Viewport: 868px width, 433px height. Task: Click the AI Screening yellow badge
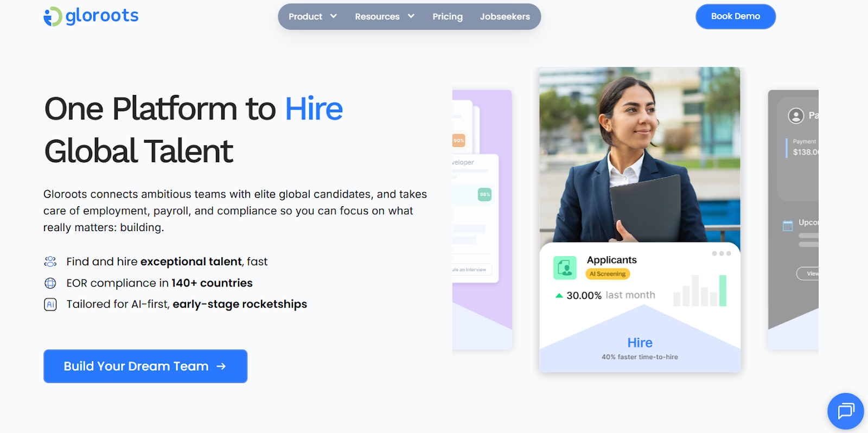608,274
